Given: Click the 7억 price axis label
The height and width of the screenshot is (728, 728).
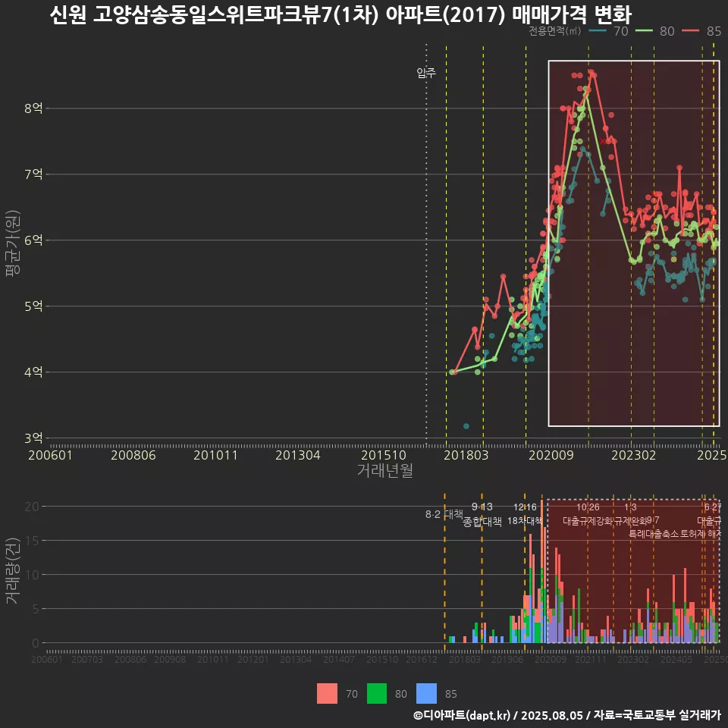Looking at the screenshot, I should point(33,174).
